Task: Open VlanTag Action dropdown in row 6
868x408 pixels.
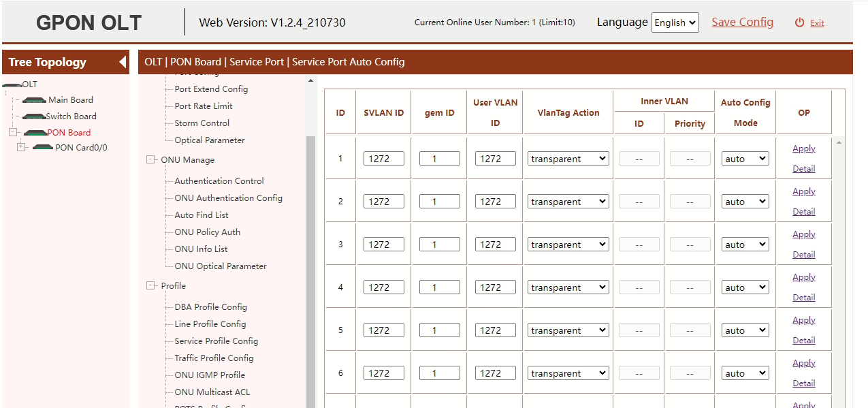Action: click(568, 373)
